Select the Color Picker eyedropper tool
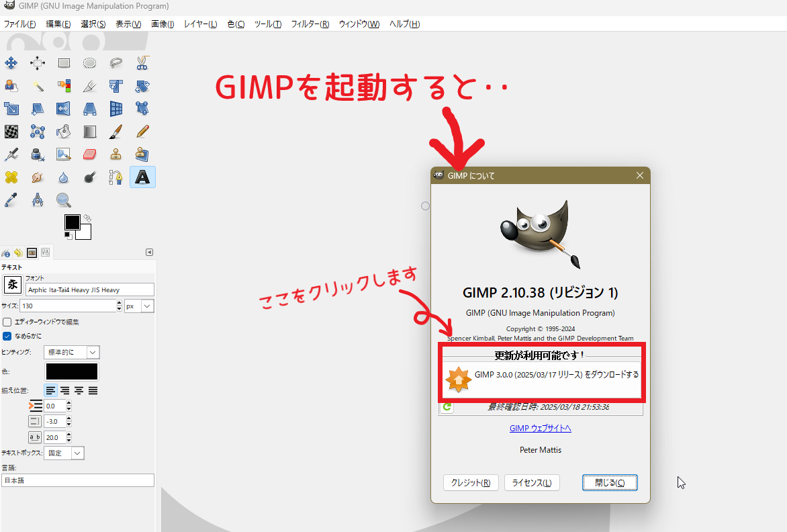 (x=11, y=199)
